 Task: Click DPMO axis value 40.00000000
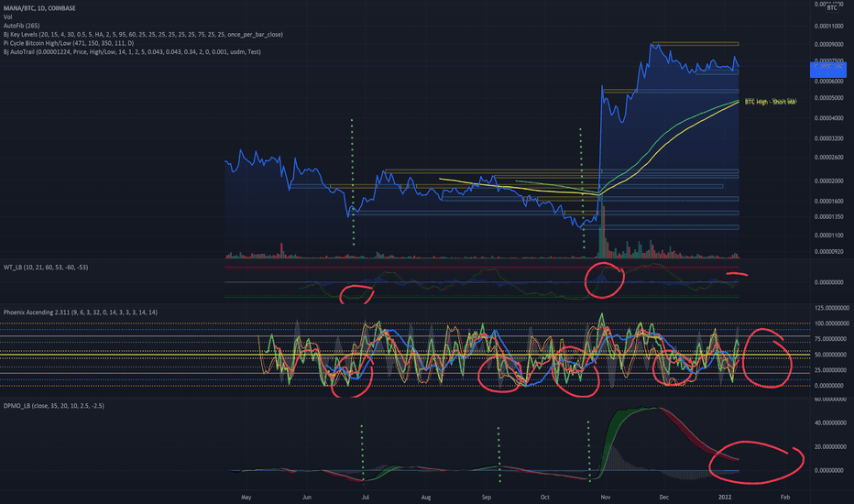[x=830, y=422]
